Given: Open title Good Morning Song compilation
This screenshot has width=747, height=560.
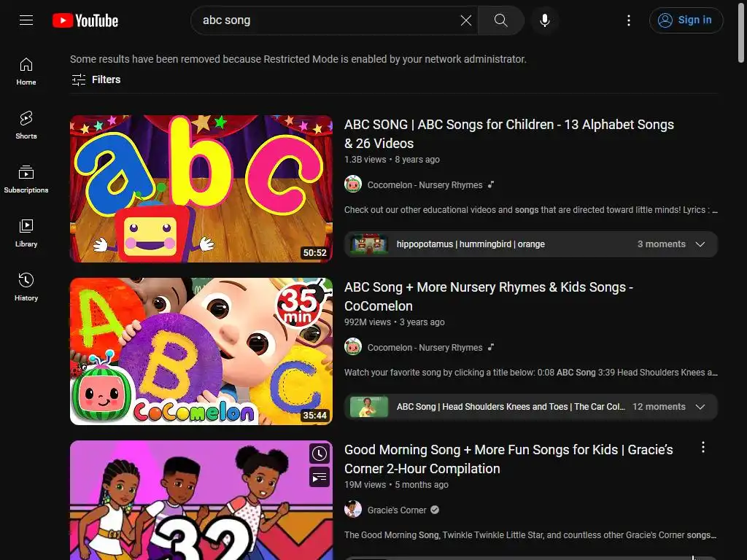Looking at the screenshot, I should pyautogui.click(x=508, y=459).
